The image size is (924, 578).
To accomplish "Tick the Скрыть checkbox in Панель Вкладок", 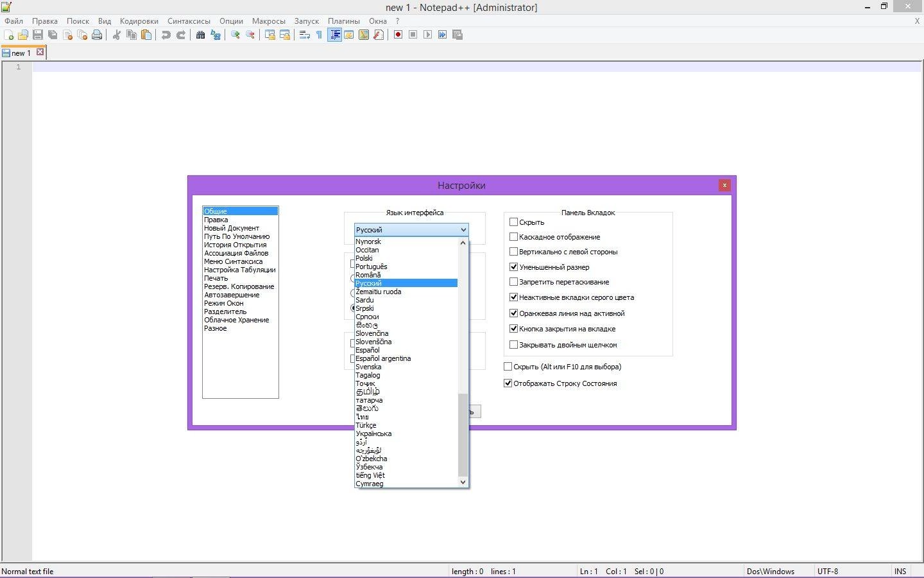I will tap(513, 222).
